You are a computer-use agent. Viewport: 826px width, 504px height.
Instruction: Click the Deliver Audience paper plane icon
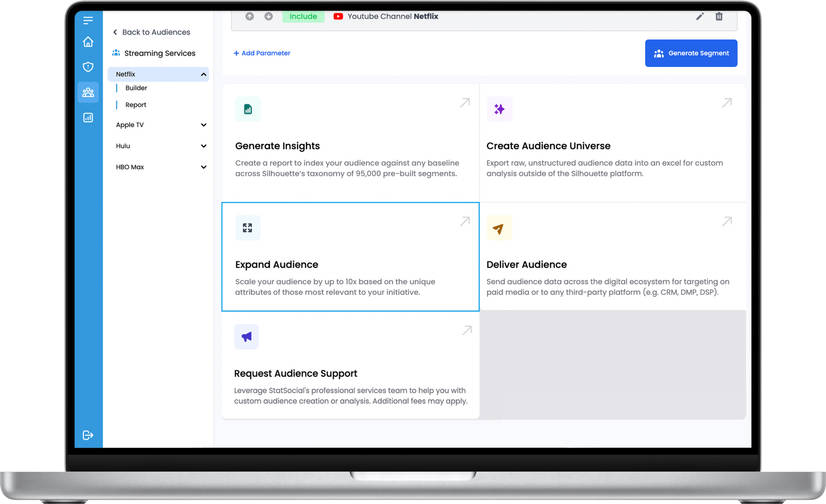tap(499, 228)
